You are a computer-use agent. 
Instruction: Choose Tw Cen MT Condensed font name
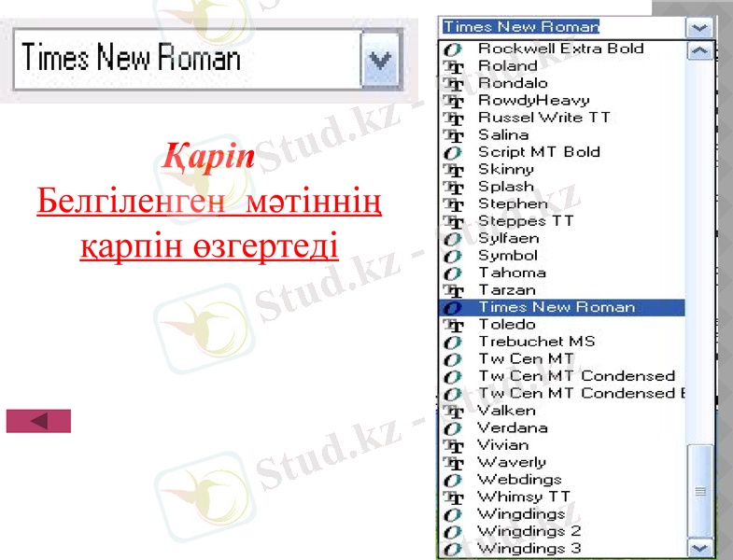[x=577, y=376]
